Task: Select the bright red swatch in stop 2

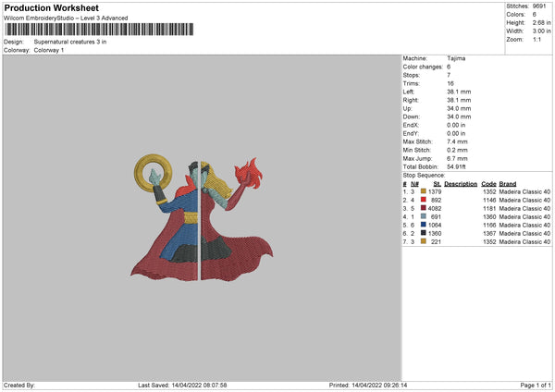Action: tap(423, 200)
